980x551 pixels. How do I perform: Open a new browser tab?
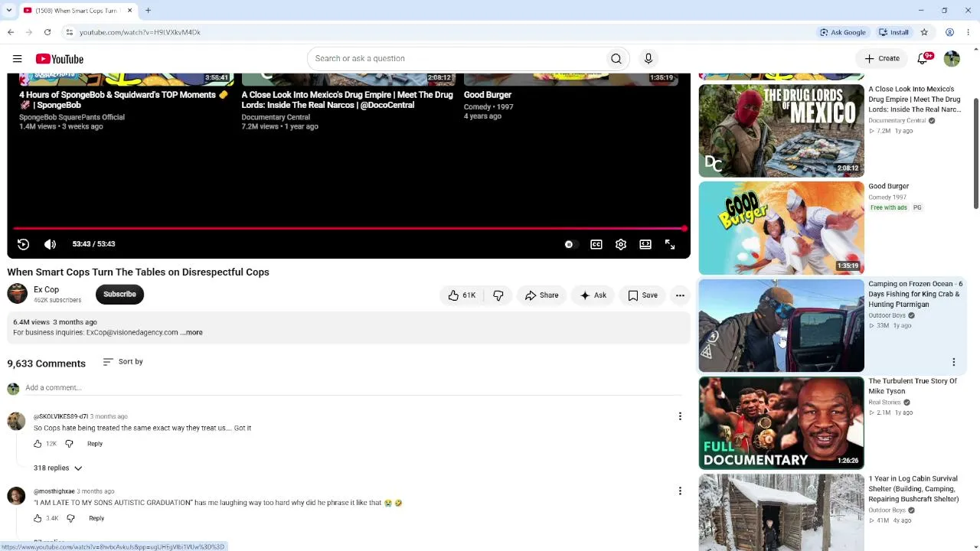pos(149,11)
